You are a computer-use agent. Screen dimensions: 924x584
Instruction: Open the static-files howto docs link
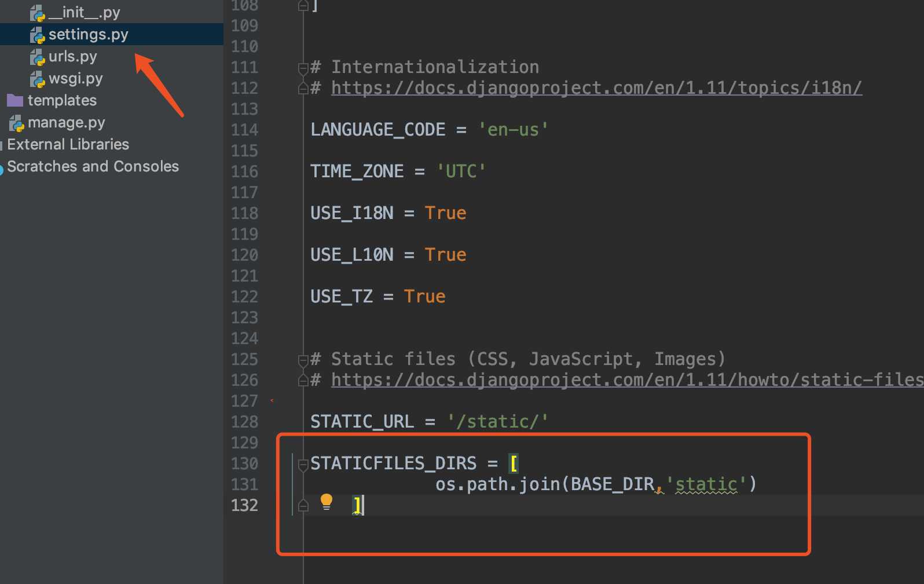627,380
